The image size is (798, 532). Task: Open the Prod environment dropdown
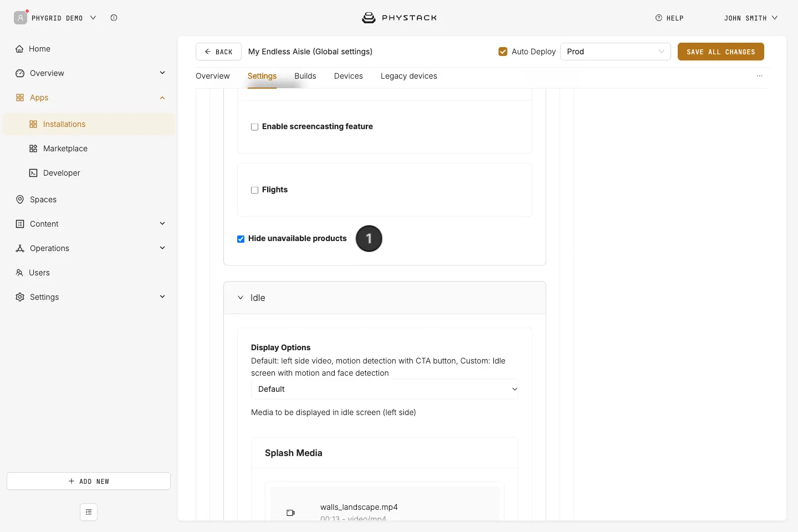tap(616, 52)
